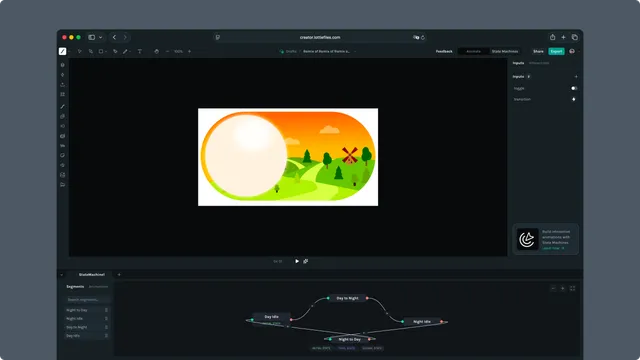640x360 pixels.
Task: Open the Segments tab
Action: [75, 287]
